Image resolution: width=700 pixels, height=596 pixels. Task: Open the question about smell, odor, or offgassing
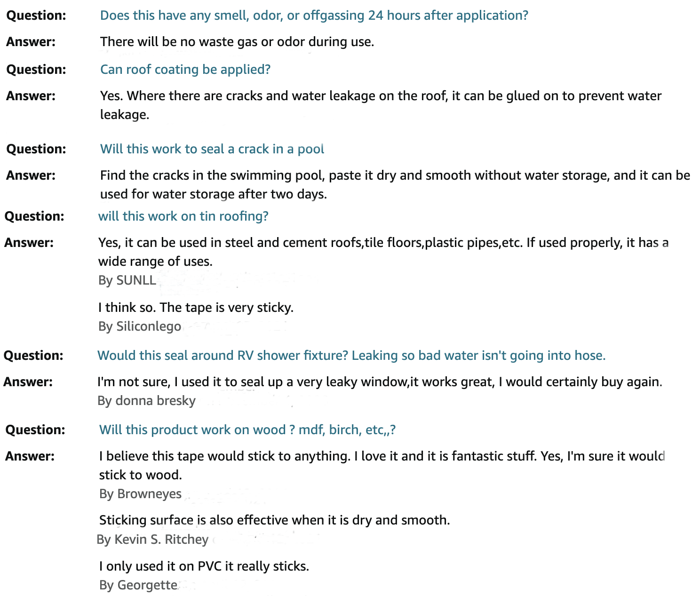[314, 16]
